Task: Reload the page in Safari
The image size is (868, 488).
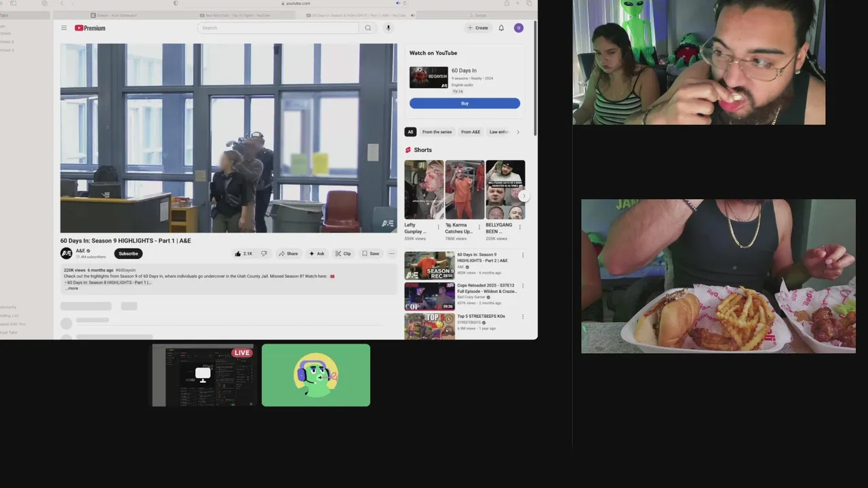Action: (x=405, y=3)
